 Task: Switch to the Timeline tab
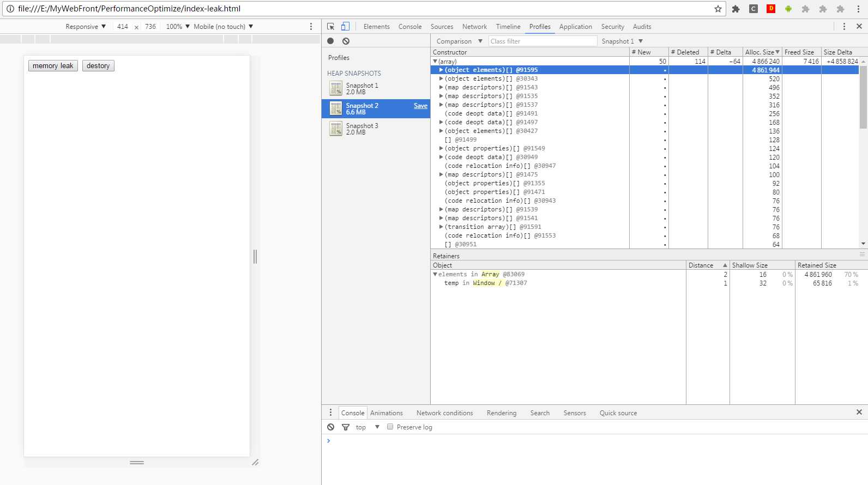(x=508, y=26)
